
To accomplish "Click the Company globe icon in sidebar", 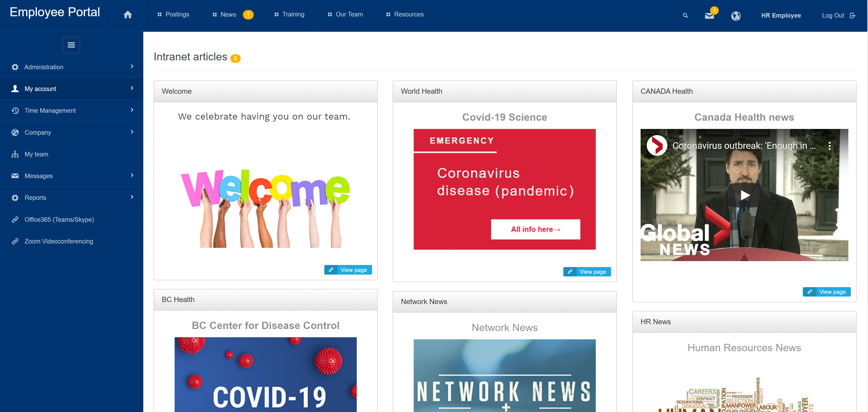I will point(15,133).
